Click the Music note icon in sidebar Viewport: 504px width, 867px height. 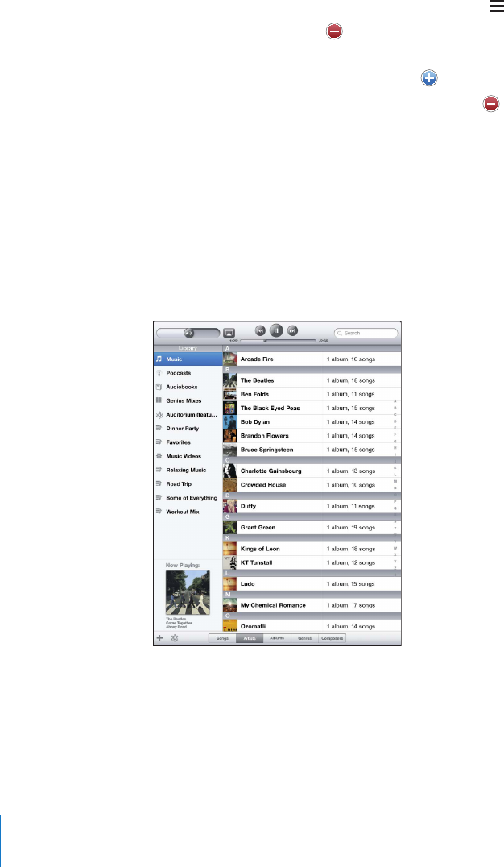pos(159,359)
